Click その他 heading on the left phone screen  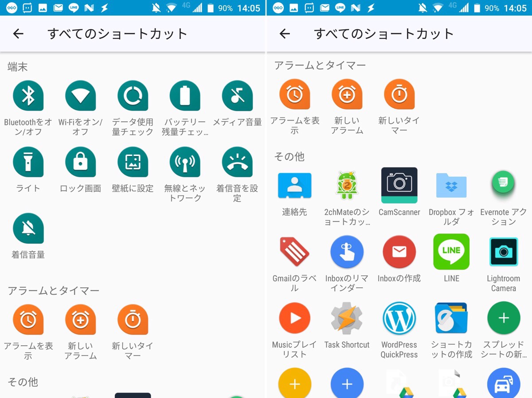coord(23,382)
